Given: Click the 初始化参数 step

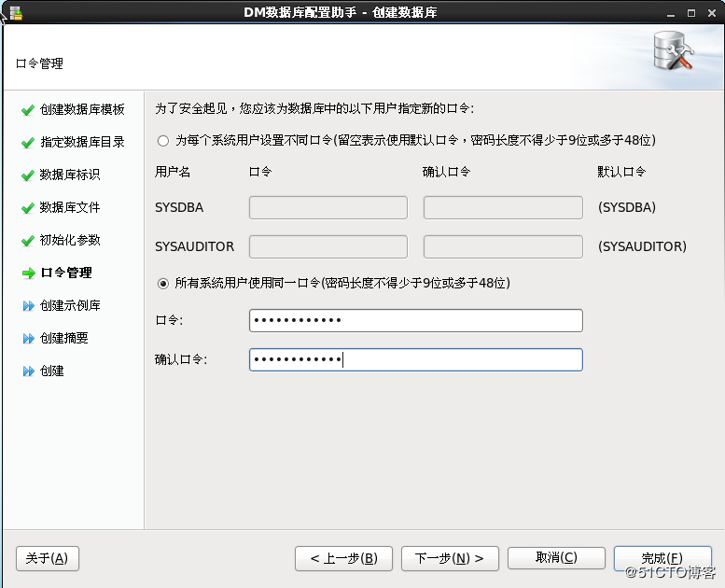Looking at the screenshot, I should (70, 240).
